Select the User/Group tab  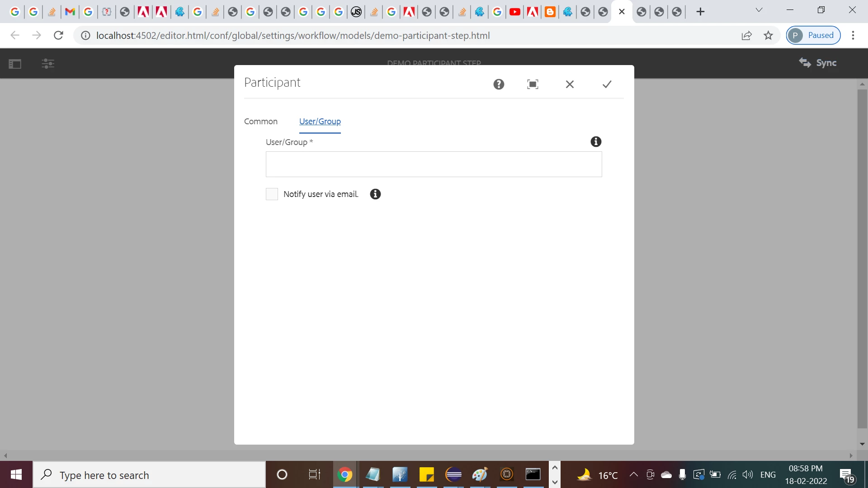[x=320, y=122]
